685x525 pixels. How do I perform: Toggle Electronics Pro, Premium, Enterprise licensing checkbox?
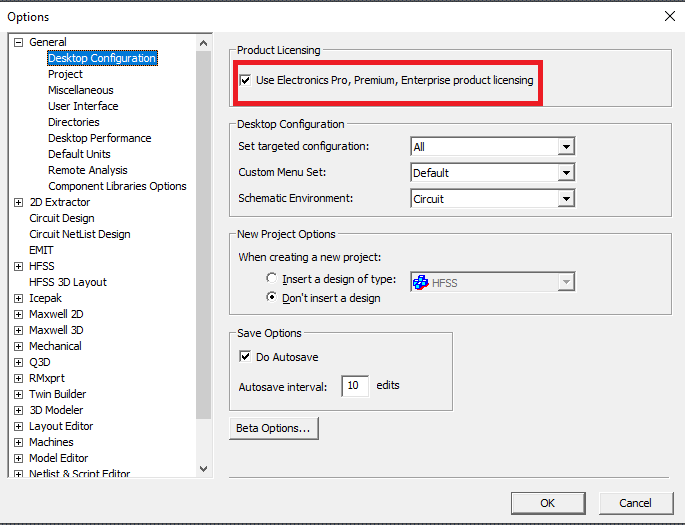246,80
